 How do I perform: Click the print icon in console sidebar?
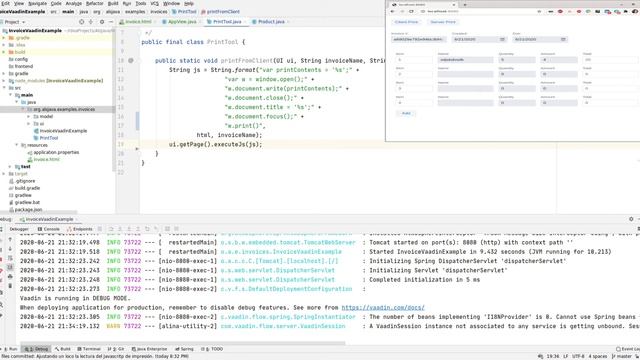point(10,277)
